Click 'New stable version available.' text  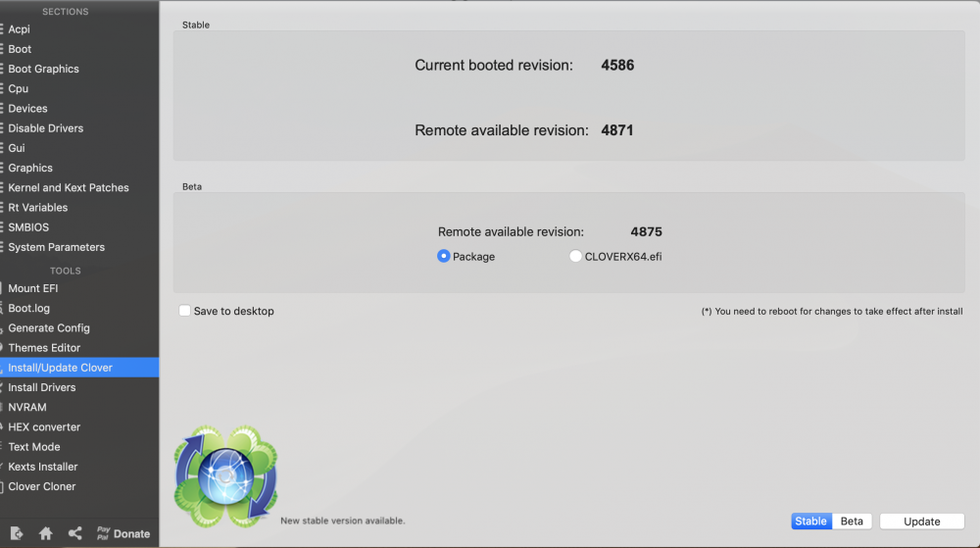coord(342,521)
